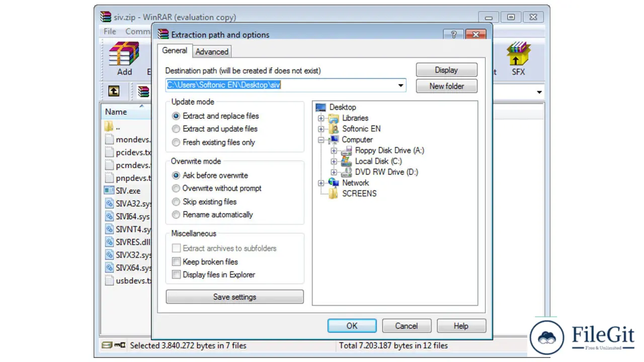Click the Local Disk (C:) drive icon
This screenshot has width=644, height=362.
(x=347, y=161)
